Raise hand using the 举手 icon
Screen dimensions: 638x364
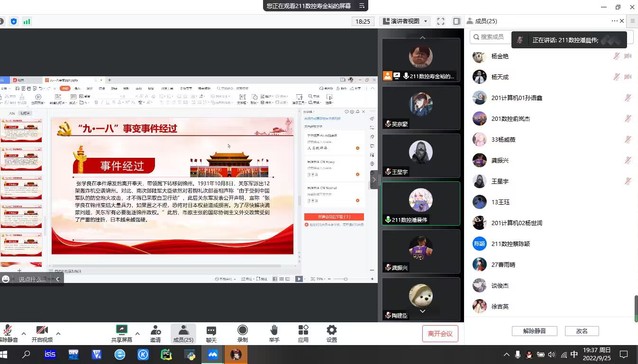274,333
